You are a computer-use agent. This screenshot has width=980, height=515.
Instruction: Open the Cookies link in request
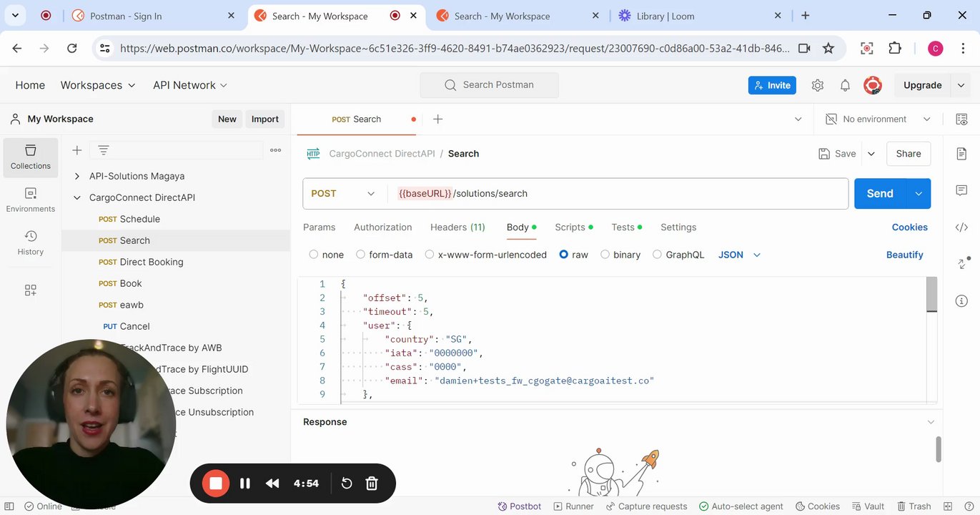[x=910, y=227]
